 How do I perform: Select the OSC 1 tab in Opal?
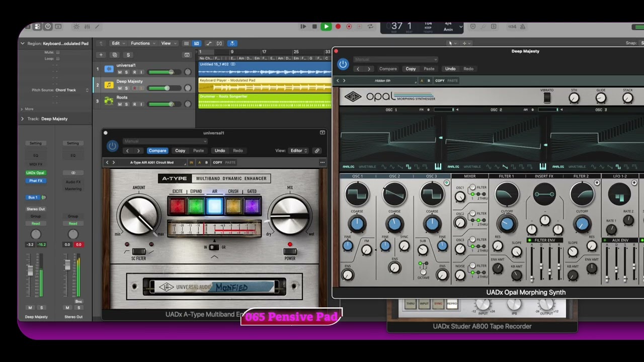point(358,176)
